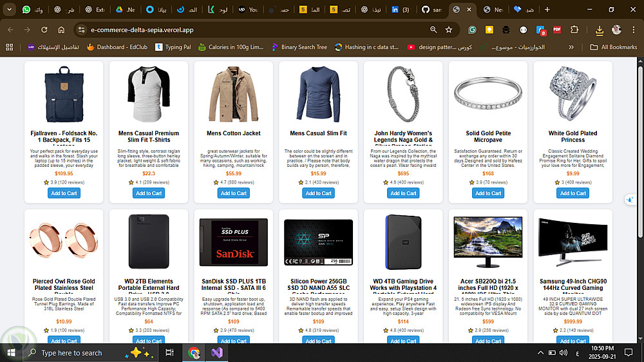This screenshot has height=362, width=644.
Task: Open the Extensions puzzle icon
Action: 574,30
